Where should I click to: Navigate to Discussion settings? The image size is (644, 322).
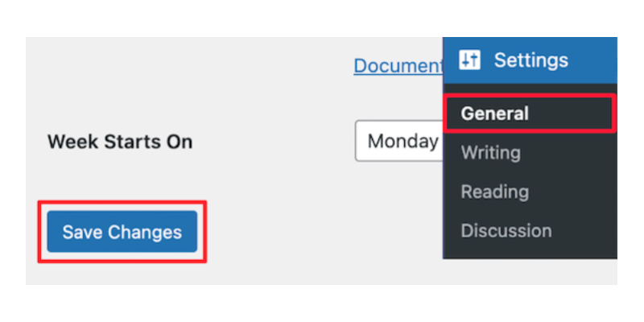point(506,231)
